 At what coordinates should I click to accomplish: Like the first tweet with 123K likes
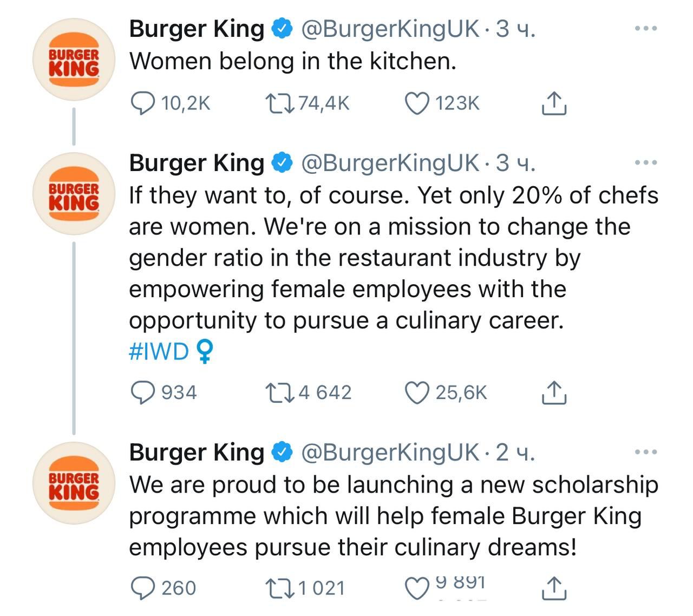417,103
